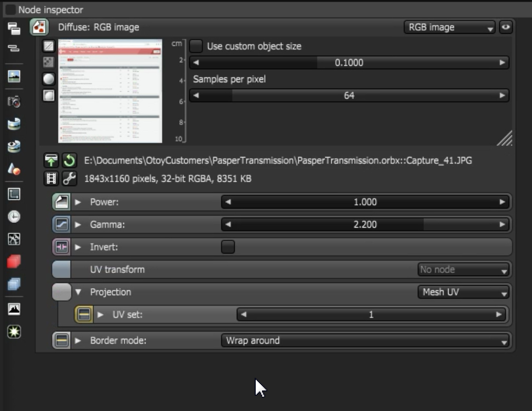Image resolution: width=532 pixels, height=411 pixels.
Task: Click the crop frame sidebar icon
Action: (x=14, y=194)
